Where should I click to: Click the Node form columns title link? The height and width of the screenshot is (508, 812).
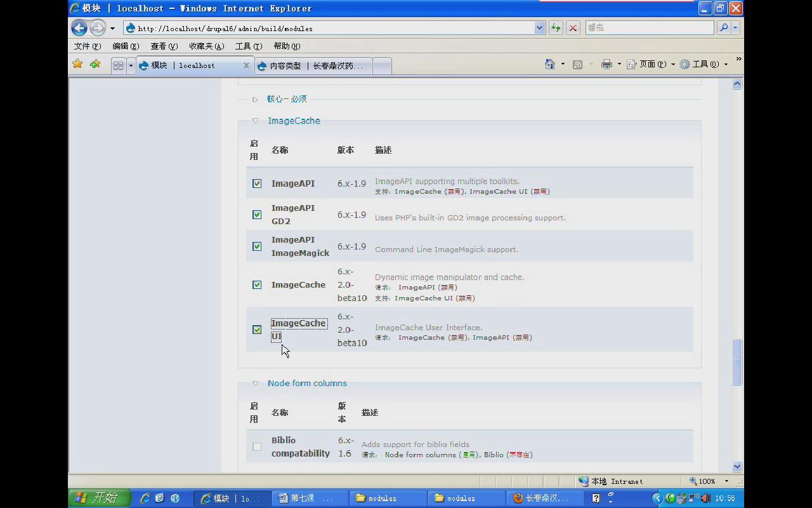[x=307, y=383]
